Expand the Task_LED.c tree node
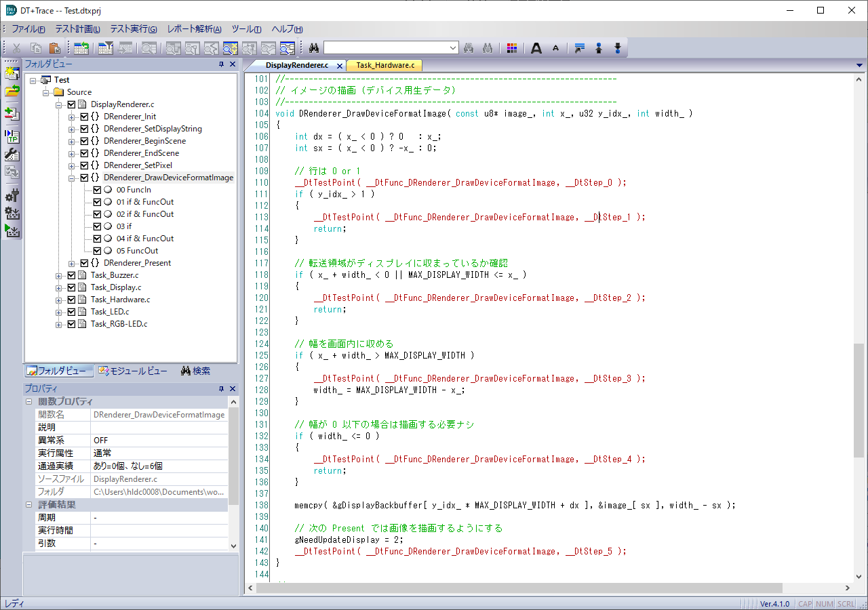 59,312
